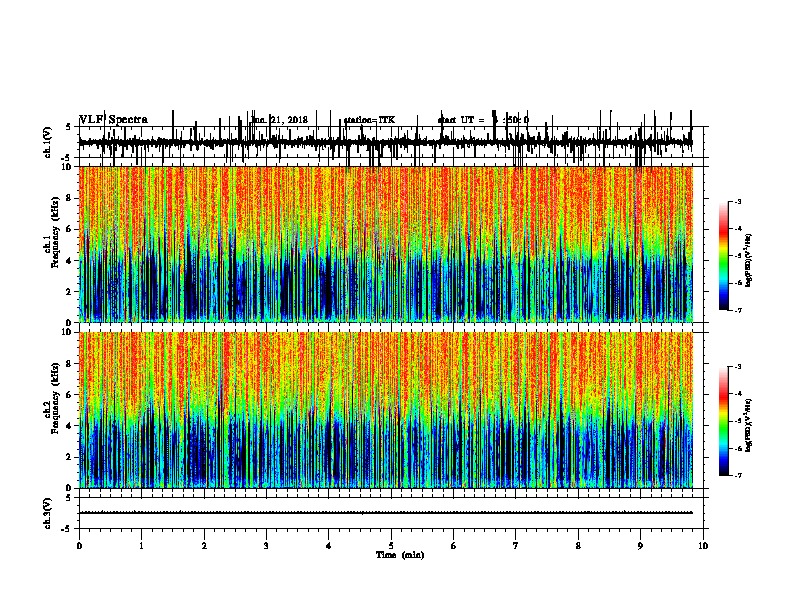Click the "-3" label on ch.2 color bar
Viewport: 792px width, 612px height.
tap(737, 367)
